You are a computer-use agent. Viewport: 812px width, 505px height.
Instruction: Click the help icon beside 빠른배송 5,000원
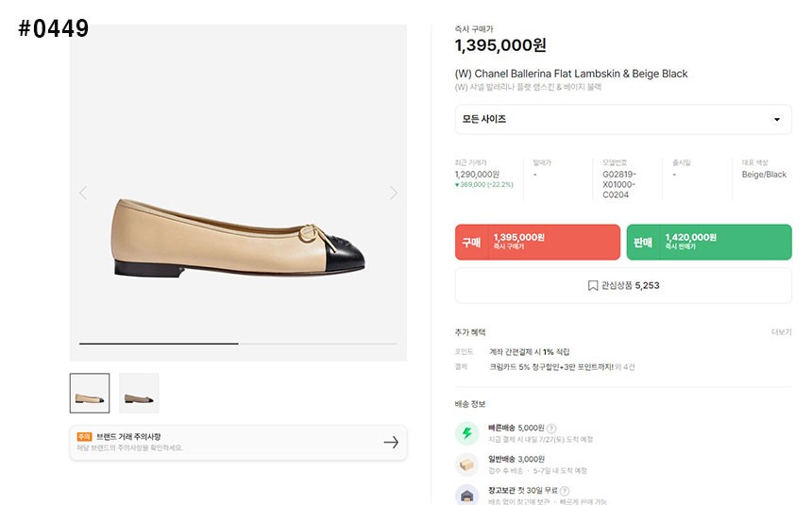[551, 429]
